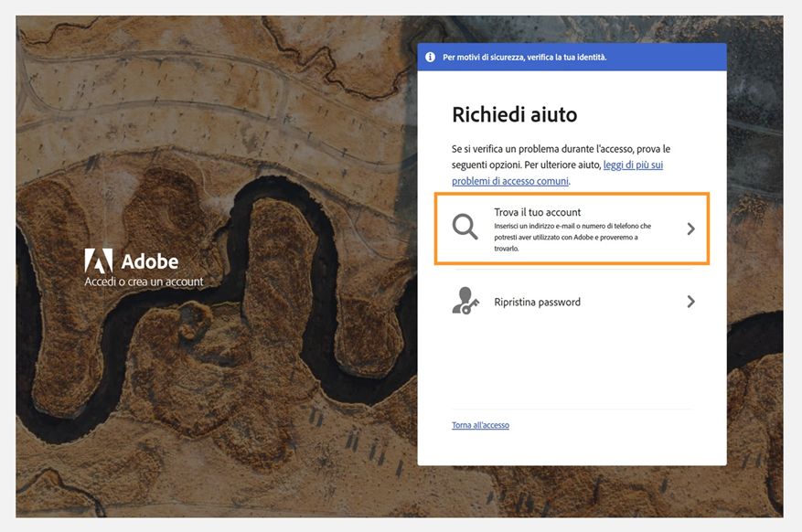Click the key icon next to Ripristina password
The width and height of the screenshot is (802, 532).
click(x=467, y=301)
